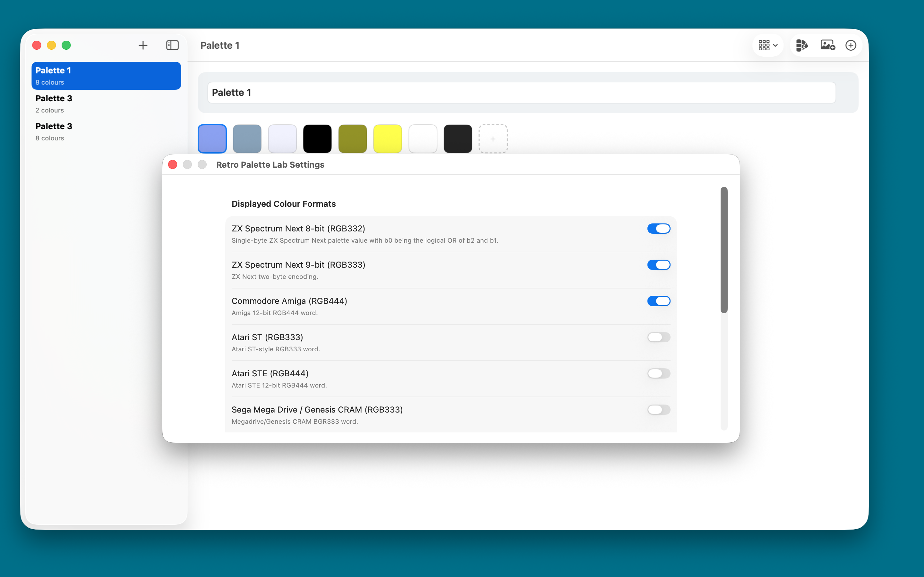The image size is (924, 577).
Task: Enable Sega Mega Drive / Genesis CRAM toggle
Action: coord(659,410)
